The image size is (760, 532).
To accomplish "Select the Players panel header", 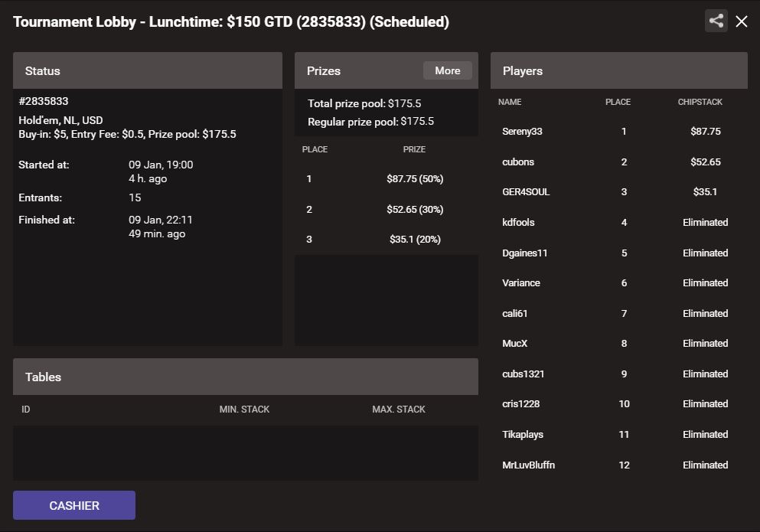I will point(619,70).
